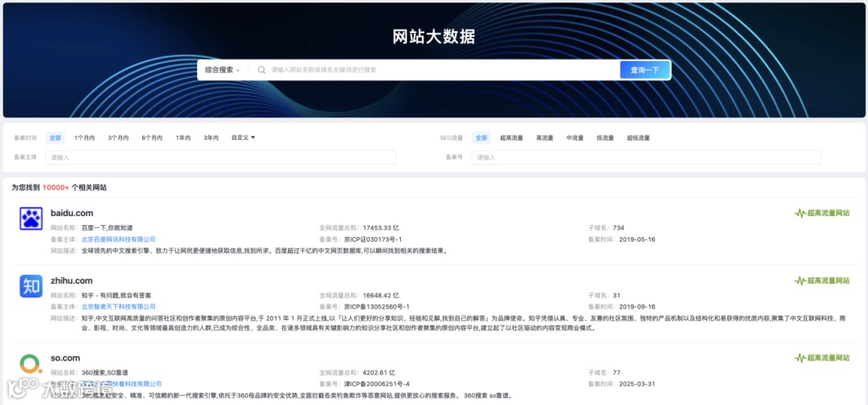Click the 360搜索,SO靠谱 site name
Image resolution: width=868 pixels, height=405 pixels.
click(104, 372)
